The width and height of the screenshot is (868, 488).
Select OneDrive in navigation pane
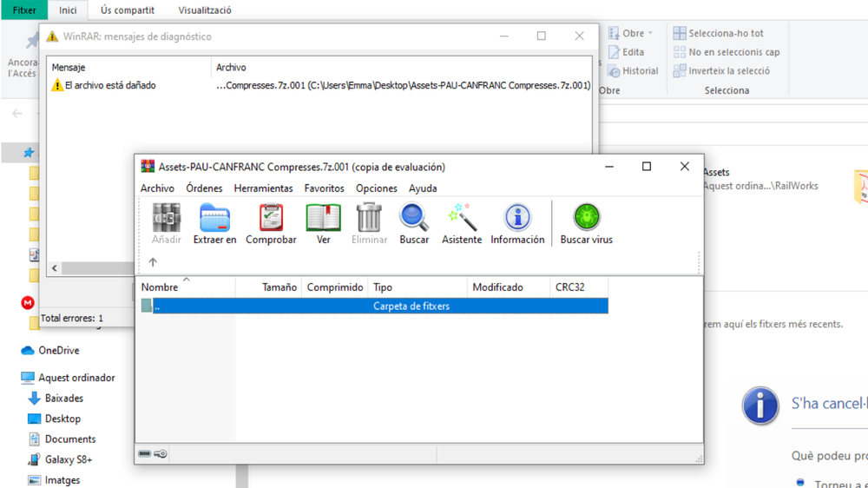(x=50, y=351)
